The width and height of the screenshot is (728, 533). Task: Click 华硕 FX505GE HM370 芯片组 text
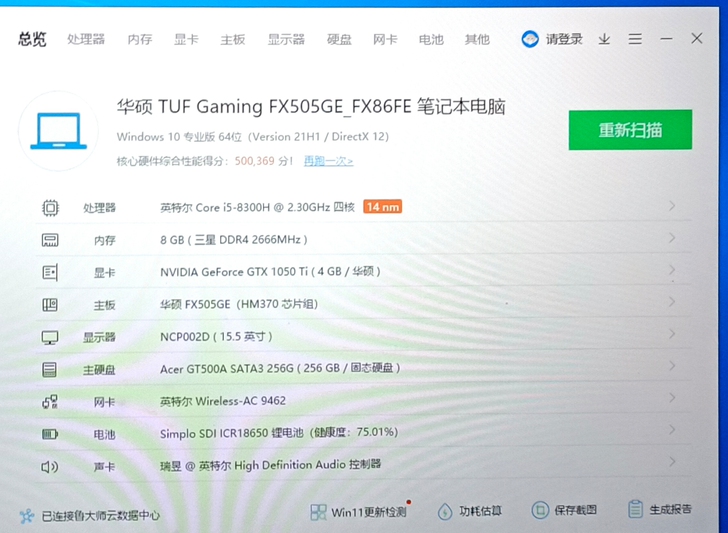pos(239,305)
